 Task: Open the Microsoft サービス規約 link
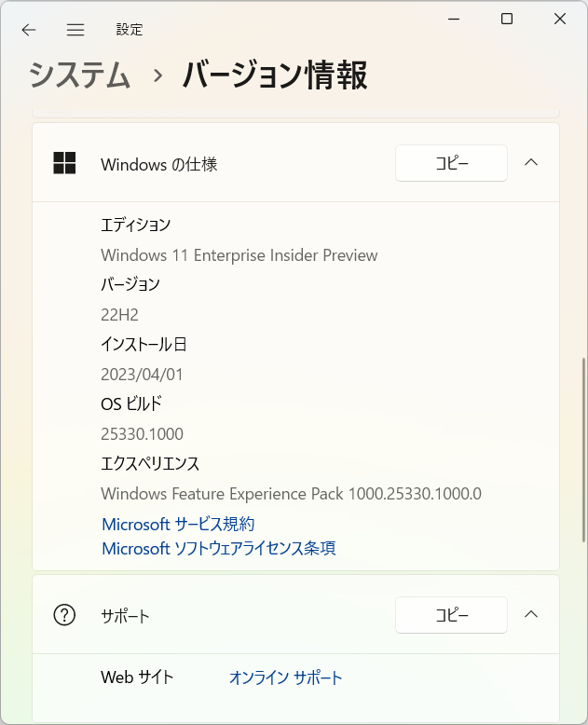tap(178, 525)
